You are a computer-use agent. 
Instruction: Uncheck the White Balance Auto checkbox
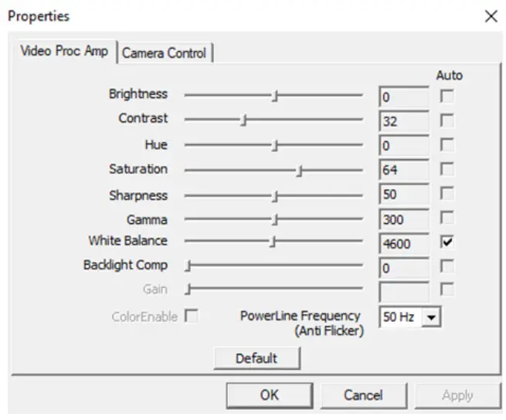[447, 242]
